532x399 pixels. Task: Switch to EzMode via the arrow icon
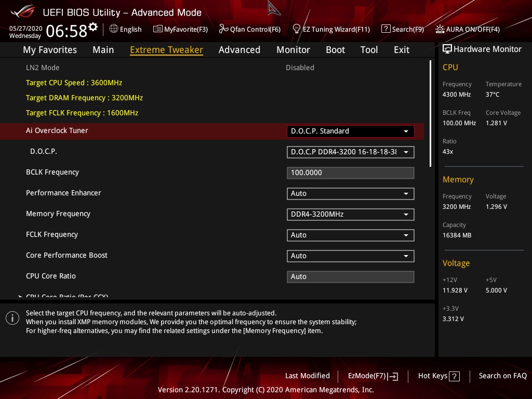(394, 376)
